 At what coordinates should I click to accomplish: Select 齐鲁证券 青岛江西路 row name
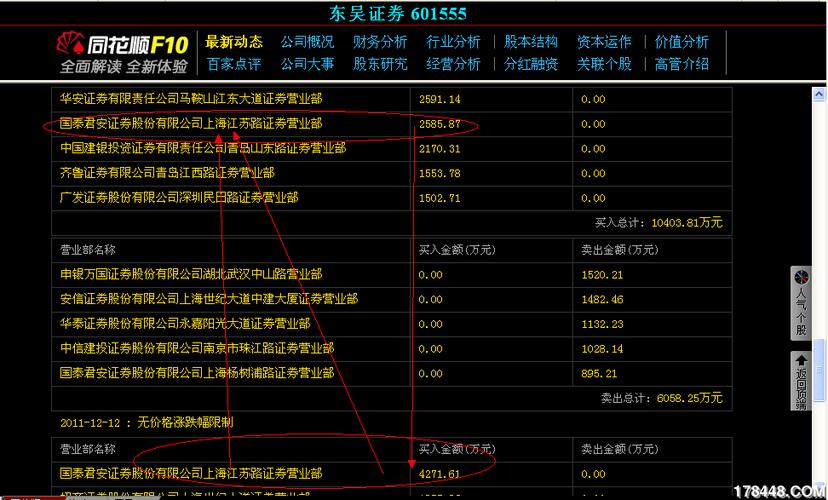pos(167,173)
